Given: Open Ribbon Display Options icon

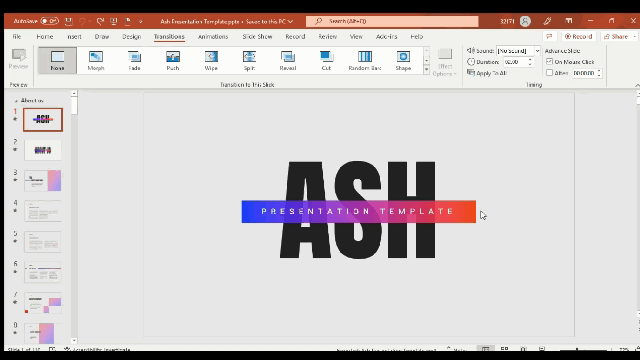Looking at the screenshot, I should pyautogui.click(x=569, y=21).
